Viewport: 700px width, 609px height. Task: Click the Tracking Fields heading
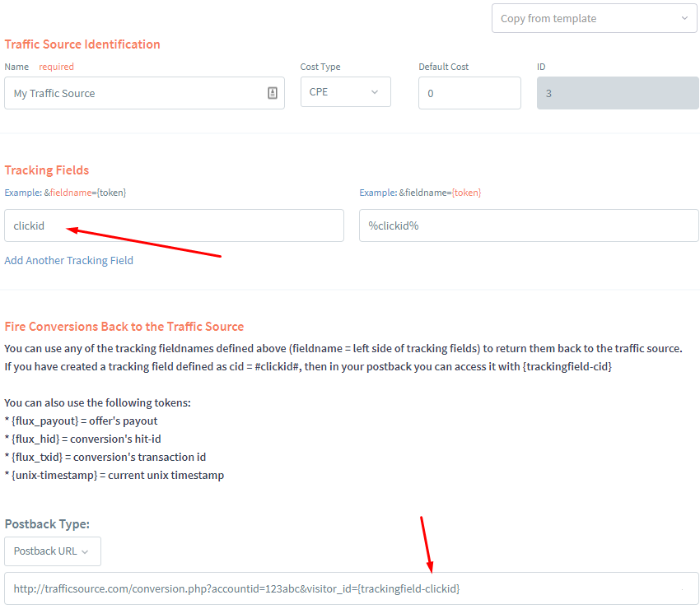[x=46, y=170]
